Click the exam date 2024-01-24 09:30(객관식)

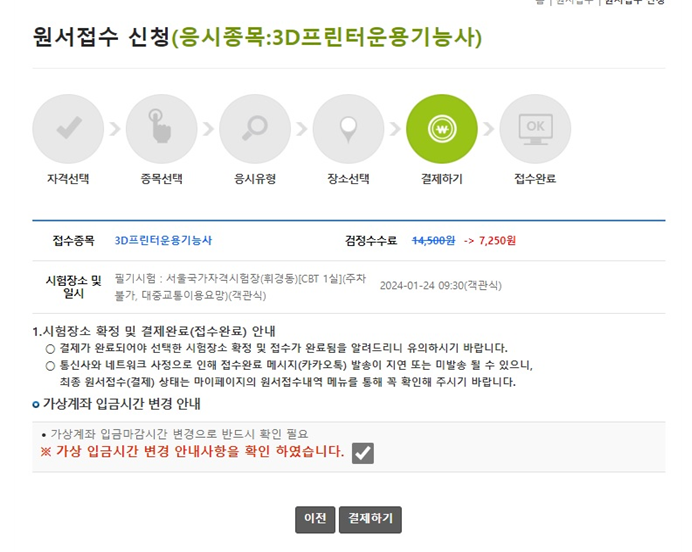(441, 285)
